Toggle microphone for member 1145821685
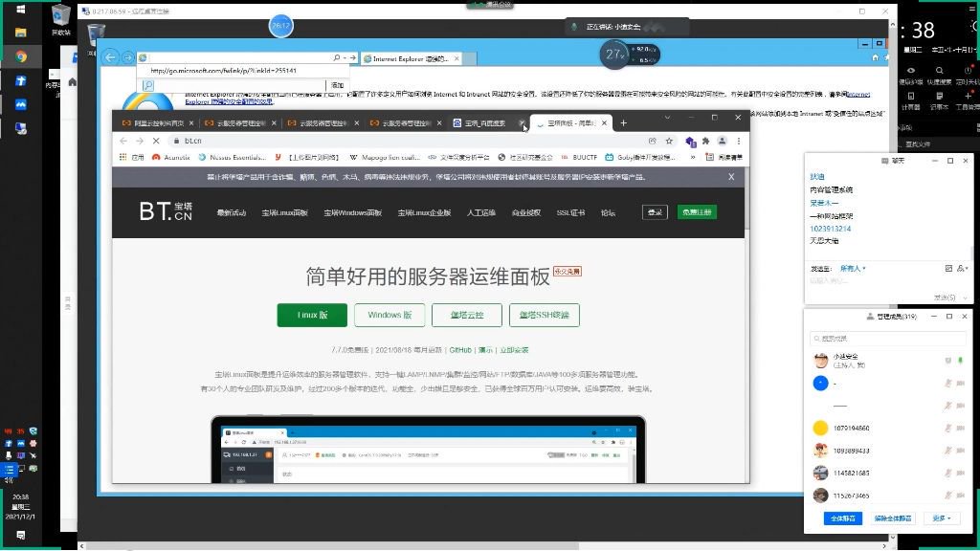Image resolution: width=980 pixels, height=551 pixels. (x=948, y=473)
